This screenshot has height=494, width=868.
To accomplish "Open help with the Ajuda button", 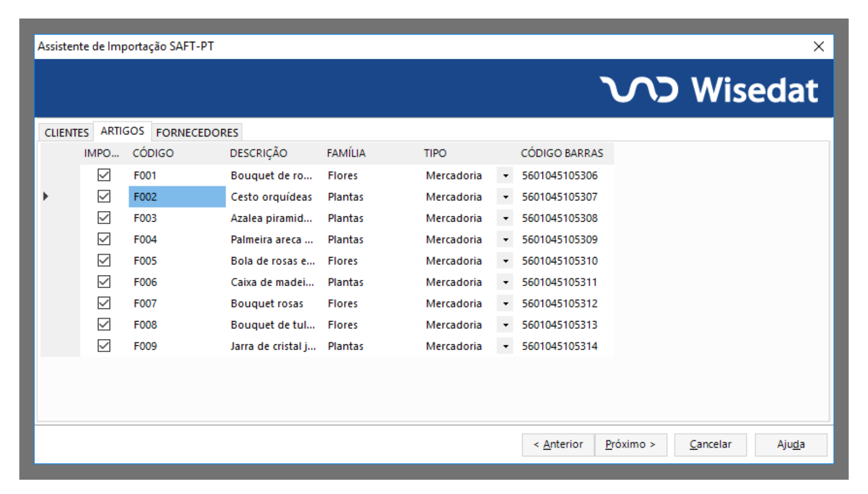I will tap(791, 444).
